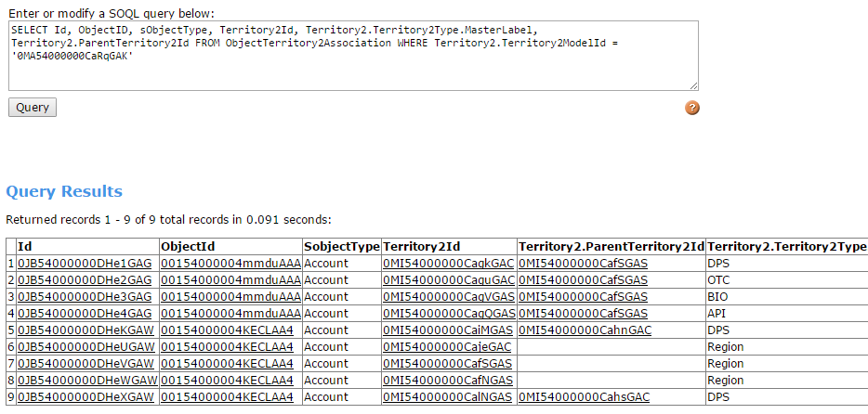Open the ObjectId link in row 6
This screenshot has height=414, width=868.
coord(227,346)
